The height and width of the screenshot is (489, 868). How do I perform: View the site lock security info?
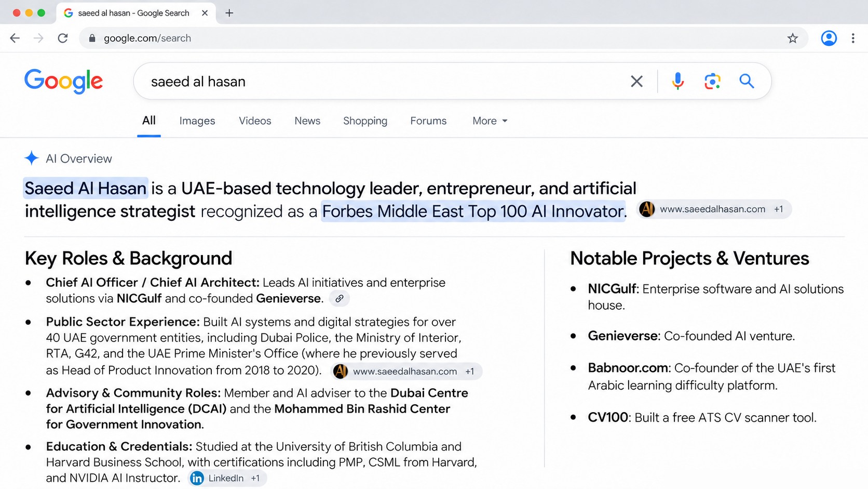pos(92,38)
